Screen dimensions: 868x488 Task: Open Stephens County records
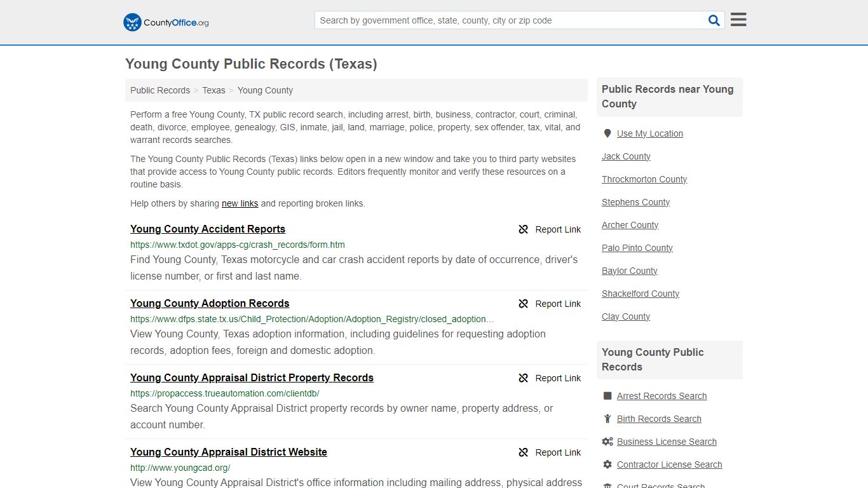(635, 202)
